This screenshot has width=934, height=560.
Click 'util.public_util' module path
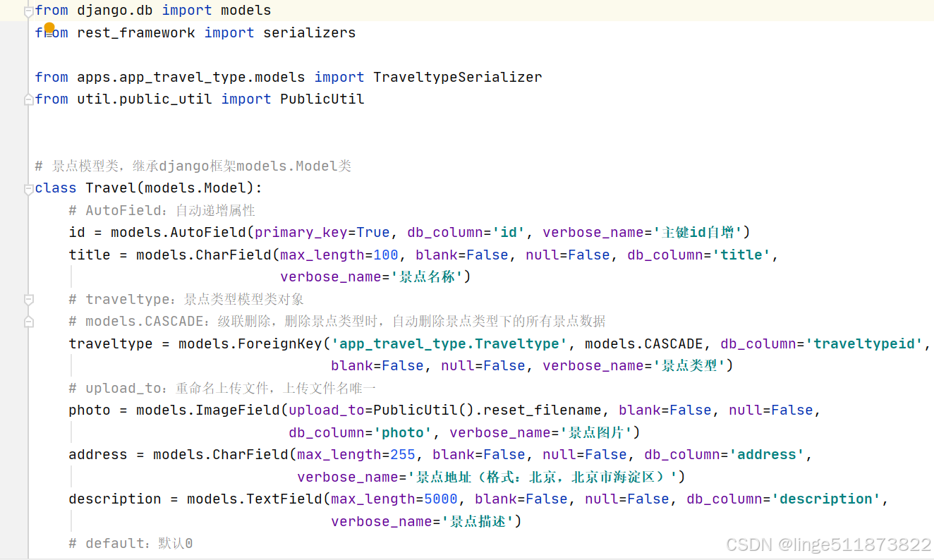145,99
